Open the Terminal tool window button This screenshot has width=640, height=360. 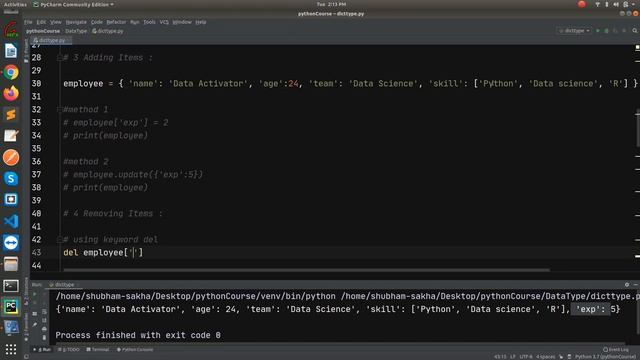[98, 349]
